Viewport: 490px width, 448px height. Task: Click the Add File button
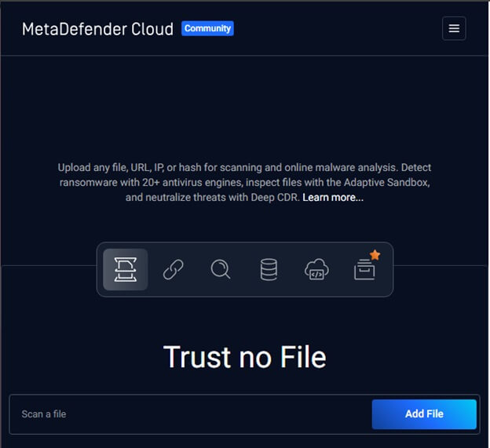pos(424,414)
